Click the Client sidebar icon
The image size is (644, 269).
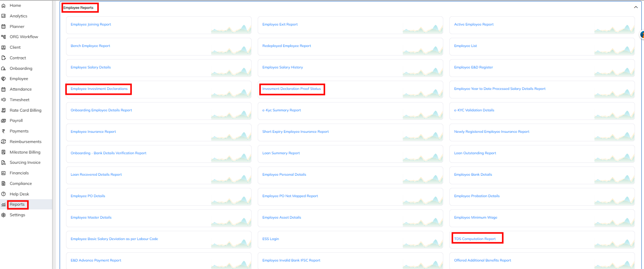pos(3,47)
